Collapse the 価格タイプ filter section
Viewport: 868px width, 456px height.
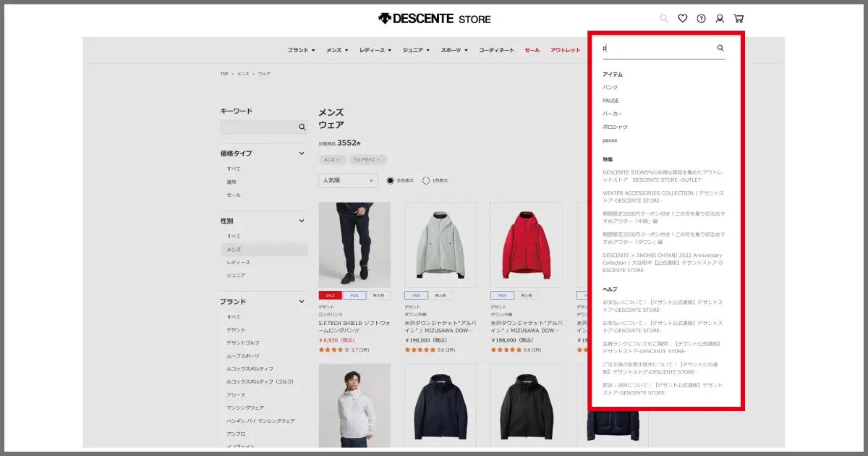[x=302, y=153]
